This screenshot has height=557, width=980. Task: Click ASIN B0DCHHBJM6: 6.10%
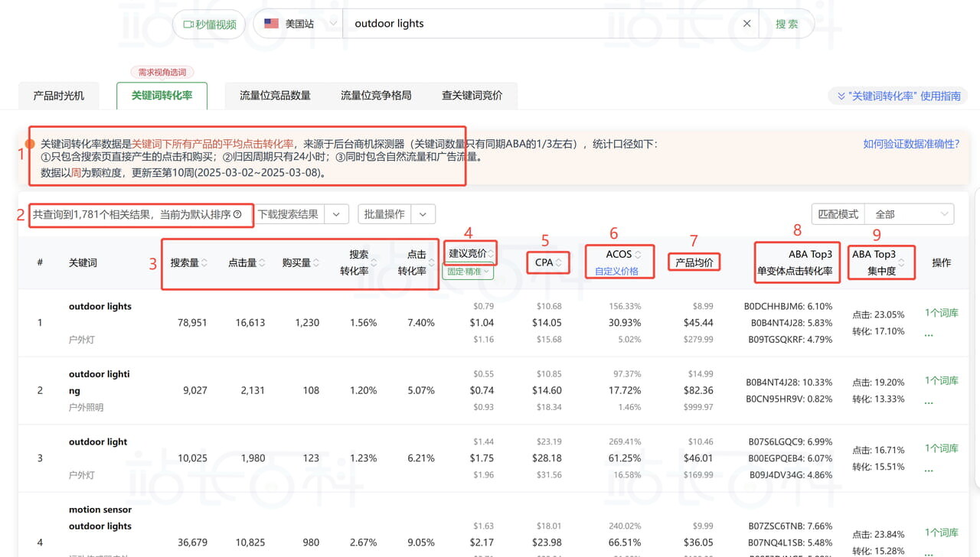788,306
